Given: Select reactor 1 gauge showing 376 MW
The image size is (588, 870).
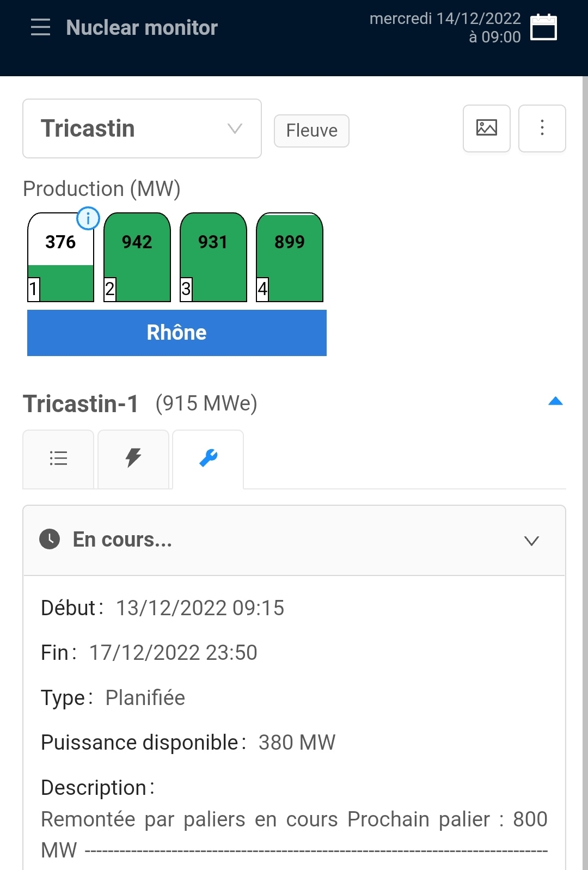Looking at the screenshot, I should click(60, 257).
